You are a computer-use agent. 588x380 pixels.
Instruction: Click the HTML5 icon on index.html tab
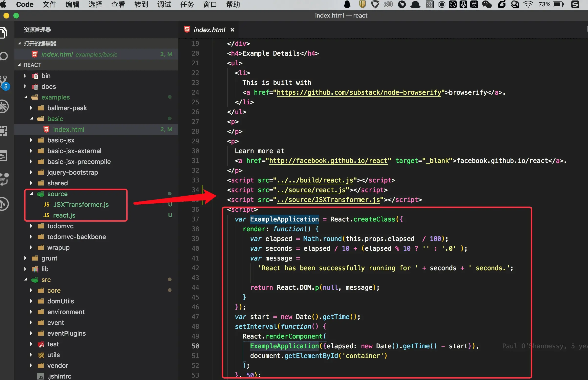(x=187, y=30)
